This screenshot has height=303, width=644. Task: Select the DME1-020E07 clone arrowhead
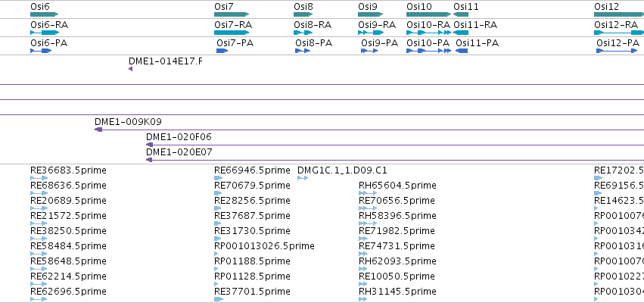[149, 160]
